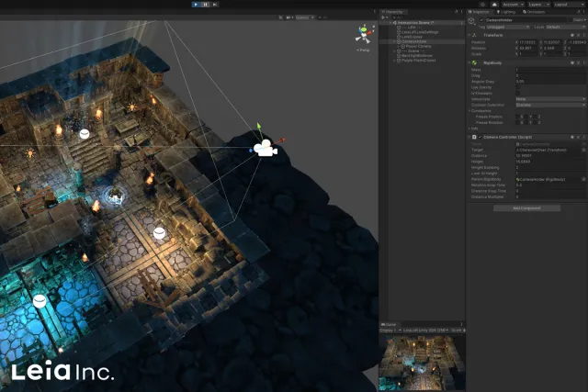Select orange light gizmo at left wall
The width and height of the screenshot is (588, 392).
tap(30, 153)
